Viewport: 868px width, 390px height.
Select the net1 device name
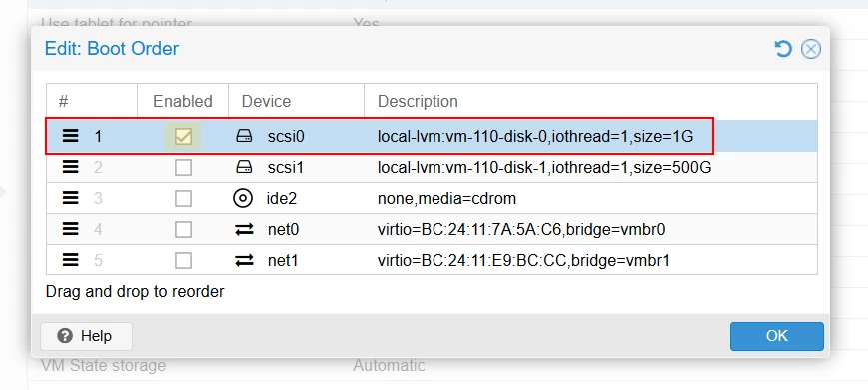(283, 260)
